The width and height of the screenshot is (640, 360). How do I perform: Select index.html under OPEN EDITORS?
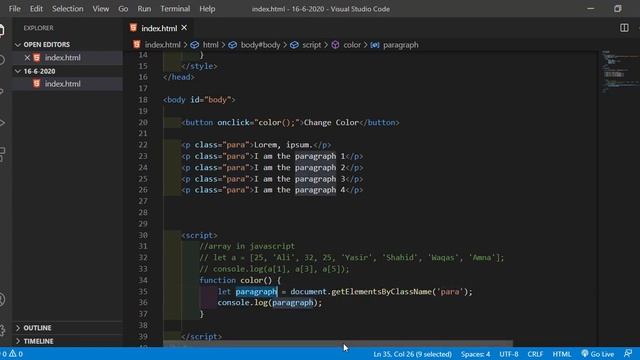(62, 58)
